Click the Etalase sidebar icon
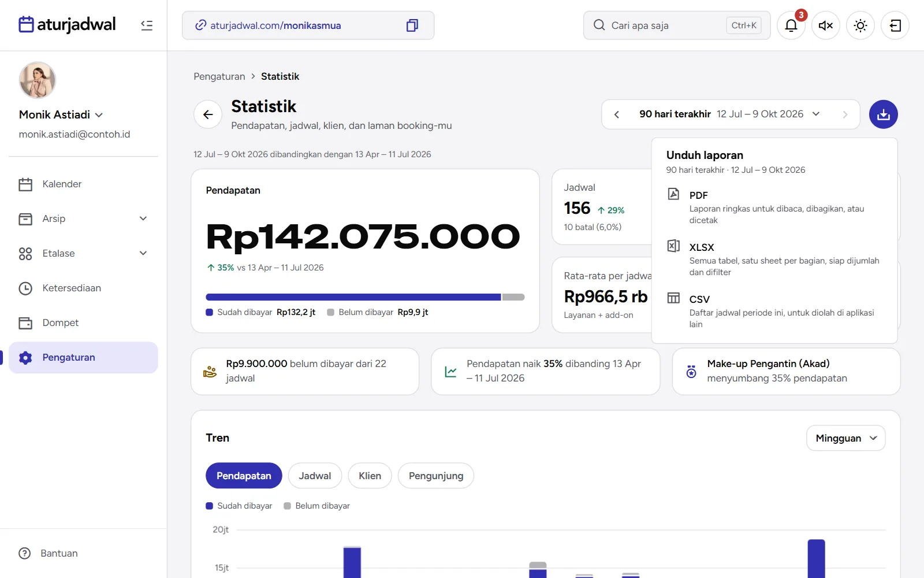Screen dimensions: 924x578 [25, 253]
